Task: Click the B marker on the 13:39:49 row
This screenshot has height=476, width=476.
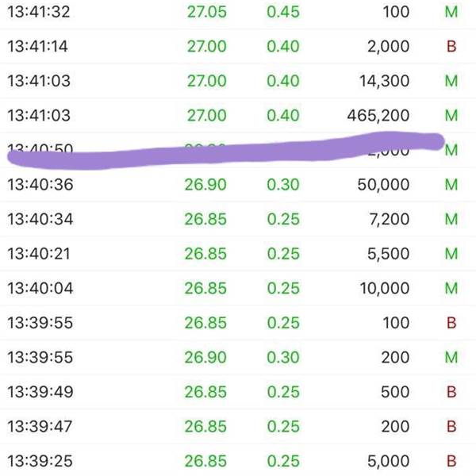Action: click(x=451, y=392)
